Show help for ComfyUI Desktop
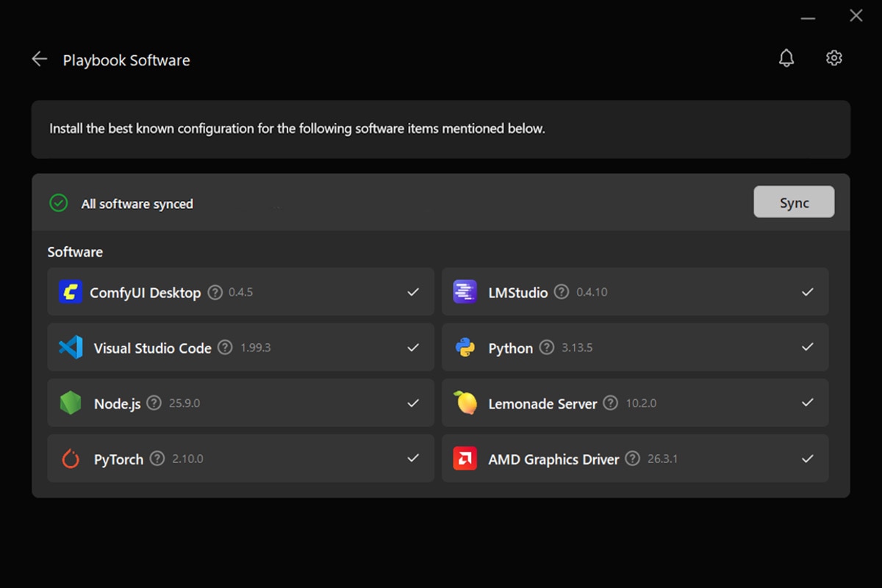Viewport: 882px width, 588px height. click(215, 292)
